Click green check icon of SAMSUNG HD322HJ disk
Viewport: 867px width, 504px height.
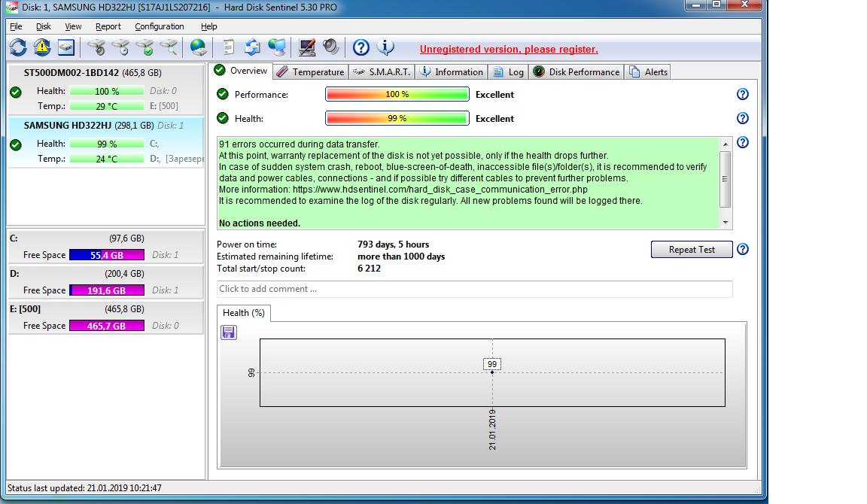[x=16, y=144]
